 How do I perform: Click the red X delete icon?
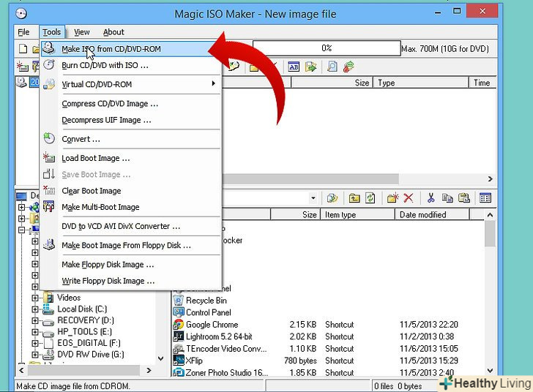point(409,198)
